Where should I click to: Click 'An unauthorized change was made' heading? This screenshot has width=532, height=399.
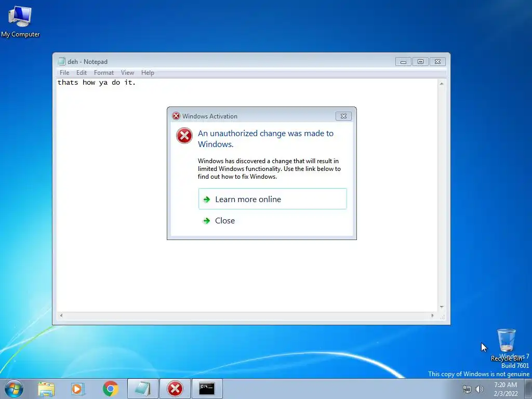[x=265, y=138]
